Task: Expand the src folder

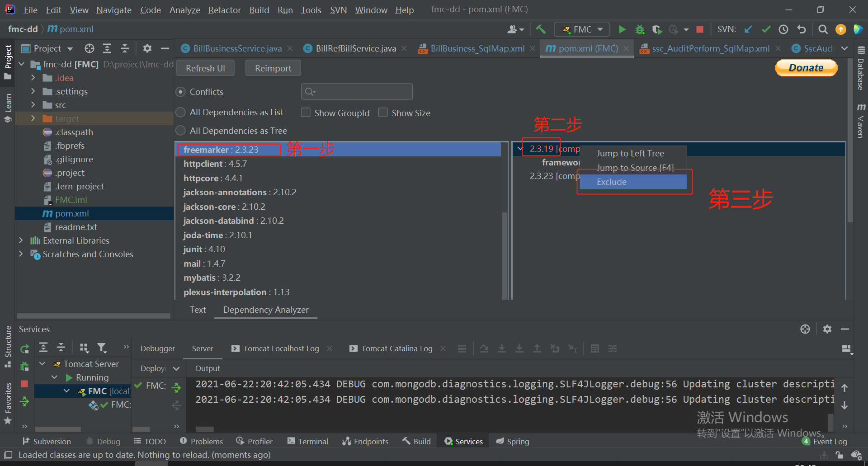Action: pyautogui.click(x=33, y=105)
